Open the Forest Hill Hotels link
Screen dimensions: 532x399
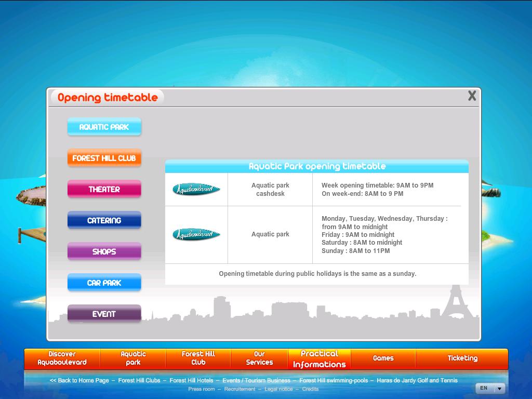pyautogui.click(x=191, y=380)
